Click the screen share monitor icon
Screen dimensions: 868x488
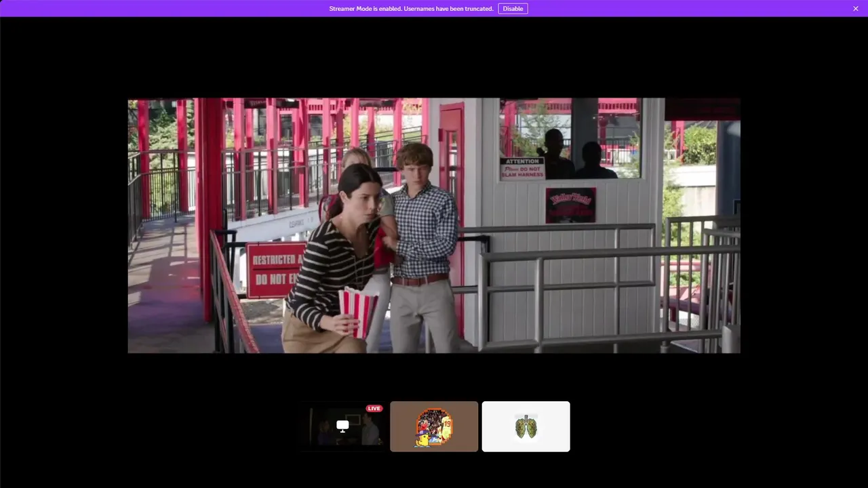pyautogui.click(x=342, y=426)
